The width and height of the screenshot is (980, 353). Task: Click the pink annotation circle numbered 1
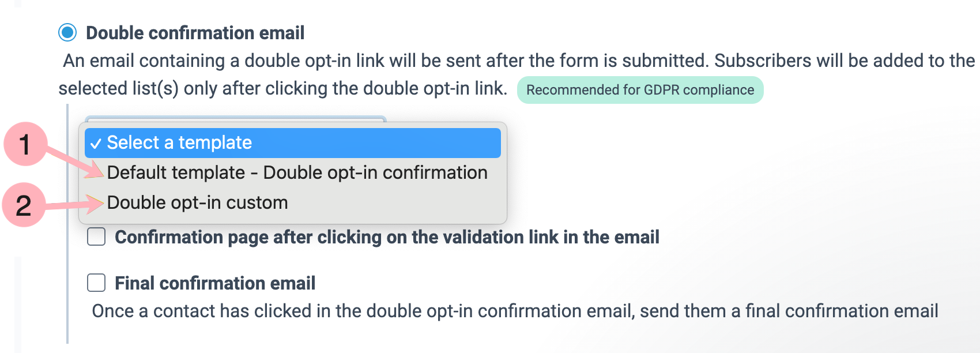click(x=25, y=144)
